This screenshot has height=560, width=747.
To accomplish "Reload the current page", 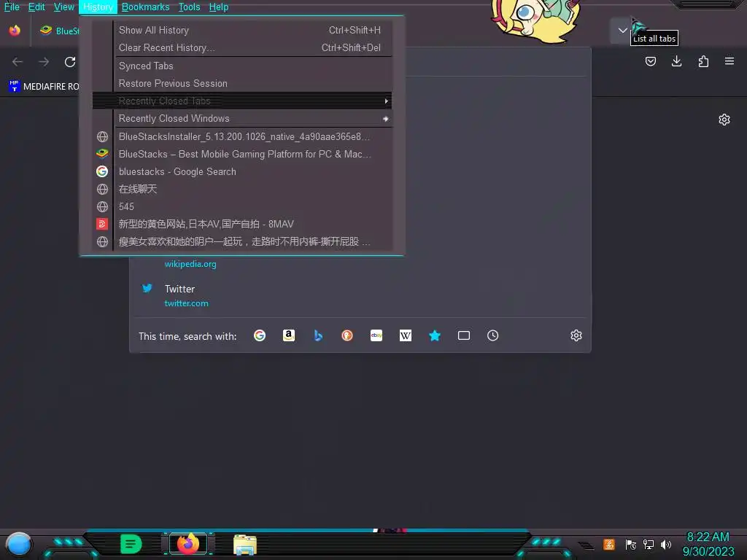I will pos(70,61).
